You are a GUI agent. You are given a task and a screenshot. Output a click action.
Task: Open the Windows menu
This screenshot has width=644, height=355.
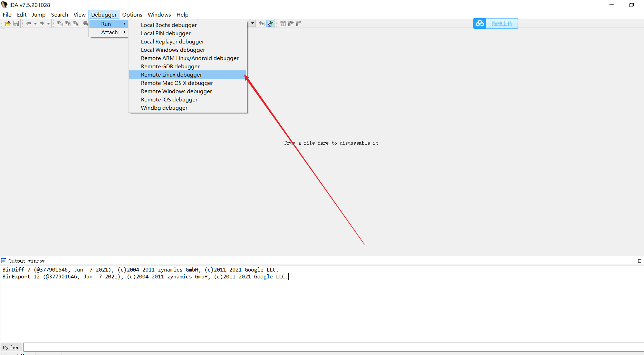(x=159, y=14)
